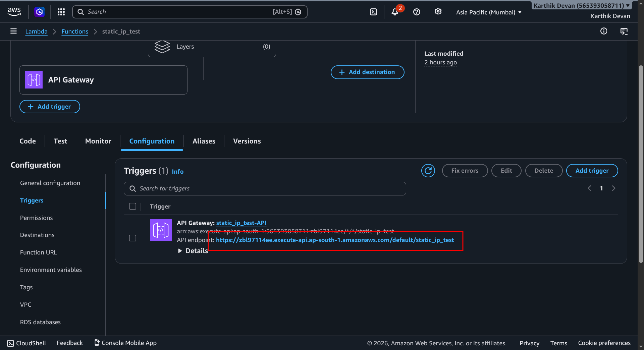Open Triggers Info link
The image size is (644, 350).
tap(177, 172)
